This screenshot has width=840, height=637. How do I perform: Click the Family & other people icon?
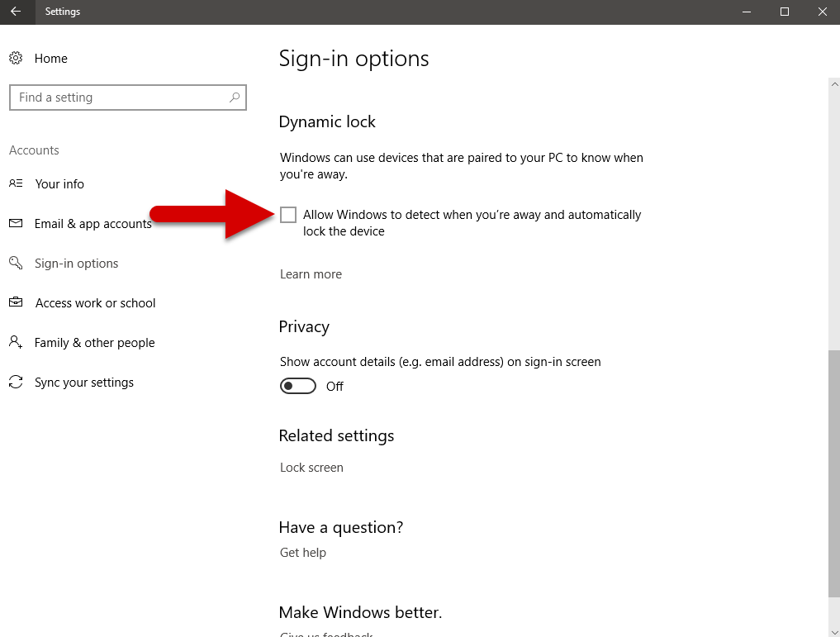click(16, 342)
